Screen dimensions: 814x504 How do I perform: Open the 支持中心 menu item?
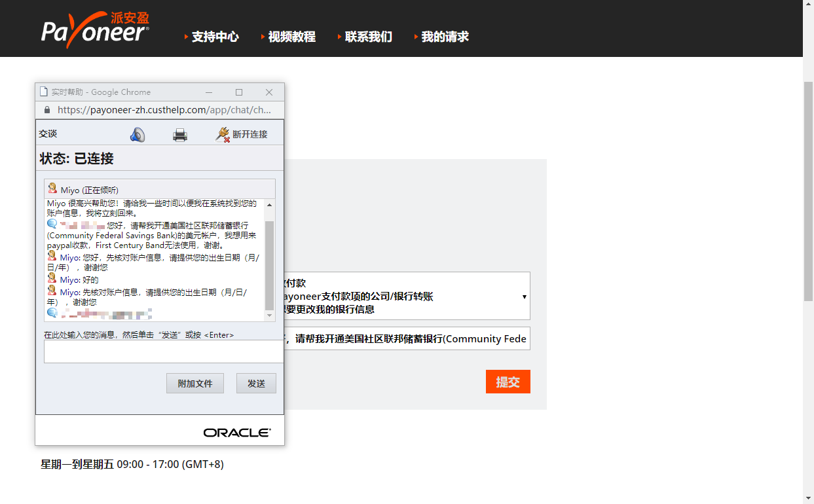215,37
